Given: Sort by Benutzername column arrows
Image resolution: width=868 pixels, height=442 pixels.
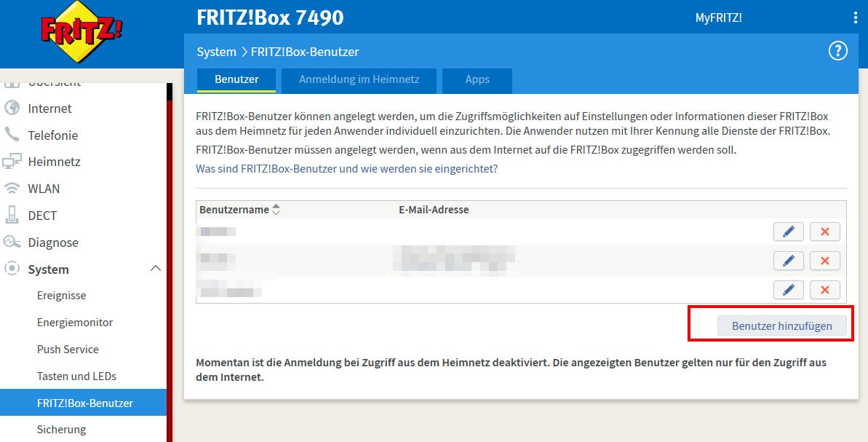Looking at the screenshot, I should coord(276,210).
